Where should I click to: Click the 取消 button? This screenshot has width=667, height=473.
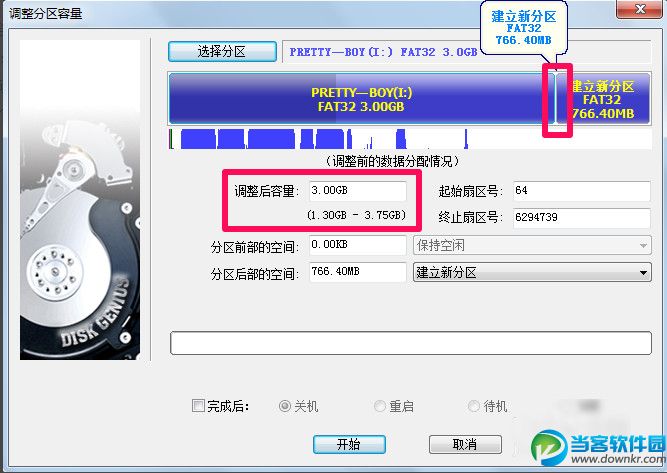click(465, 445)
